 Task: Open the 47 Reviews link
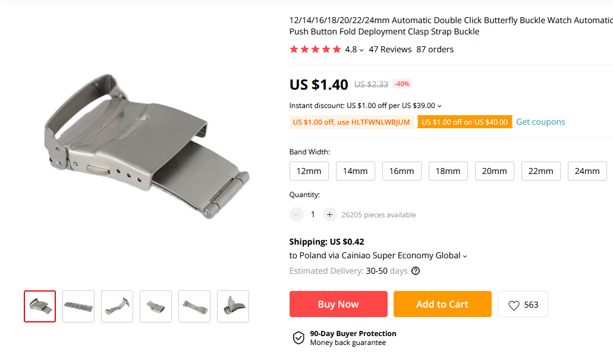(x=390, y=49)
